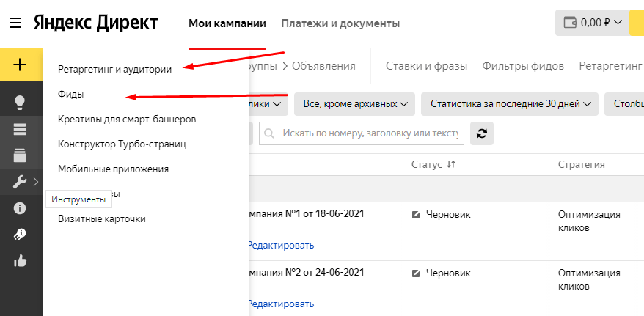Screen dimensions: 644x316
Task: Click the wallet balance icon
Action: click(571, 23)
